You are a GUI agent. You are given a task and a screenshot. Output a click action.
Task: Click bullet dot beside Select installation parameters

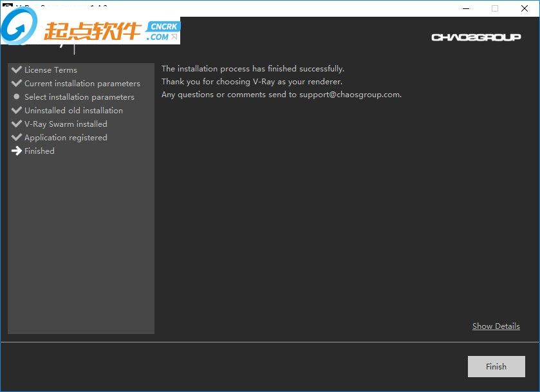click(17, 97)
